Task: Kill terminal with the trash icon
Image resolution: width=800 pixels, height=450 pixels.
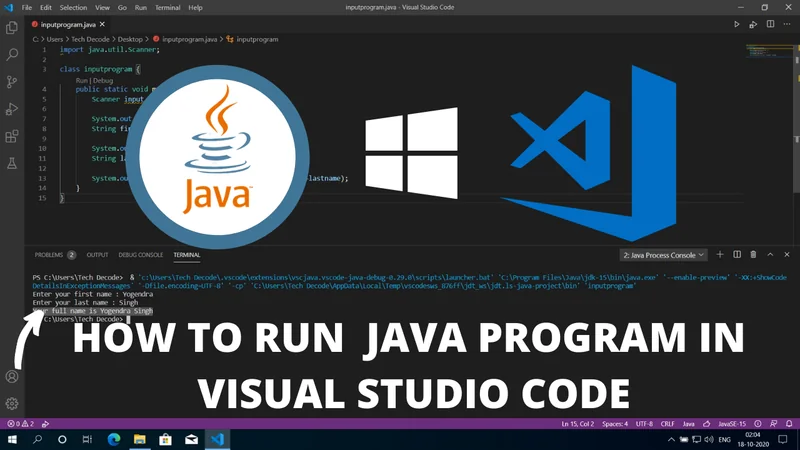Action: click(754, 255)
